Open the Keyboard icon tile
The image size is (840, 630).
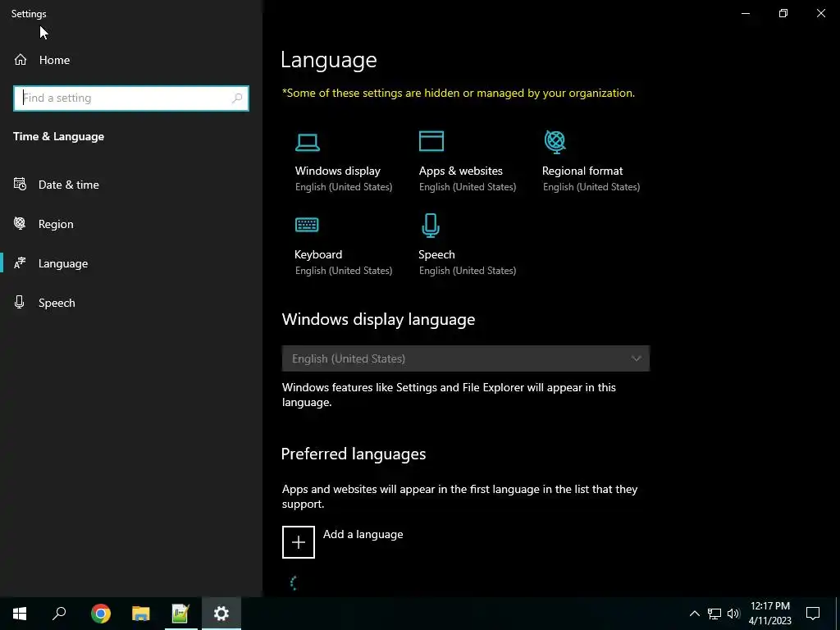click(307, 225)
